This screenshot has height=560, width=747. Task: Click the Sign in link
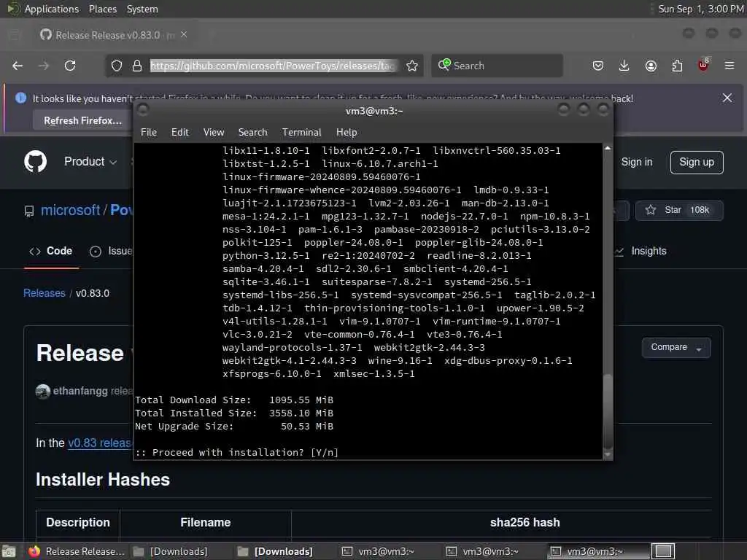pyautogui.click(x=636, y=162)
